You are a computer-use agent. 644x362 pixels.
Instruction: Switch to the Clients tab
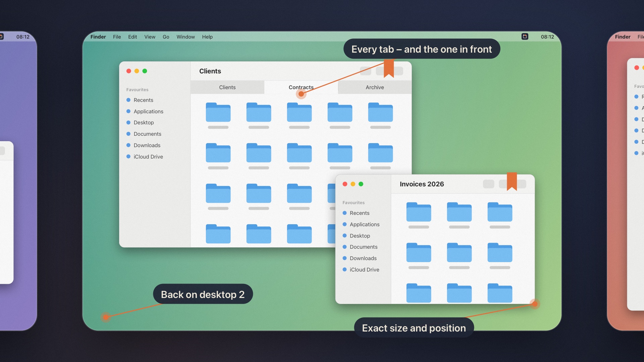pyautogui.click(x=227, y=87)
